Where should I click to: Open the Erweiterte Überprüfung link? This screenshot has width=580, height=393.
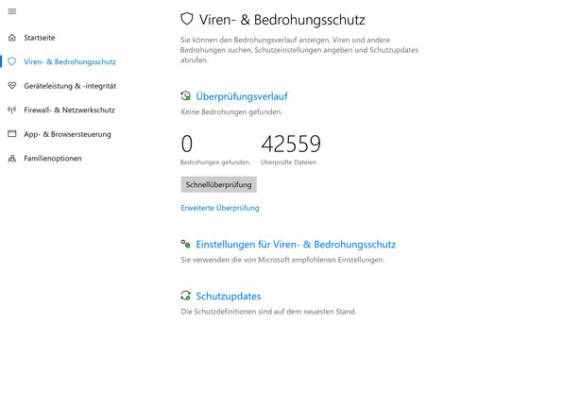click(220, 208)
